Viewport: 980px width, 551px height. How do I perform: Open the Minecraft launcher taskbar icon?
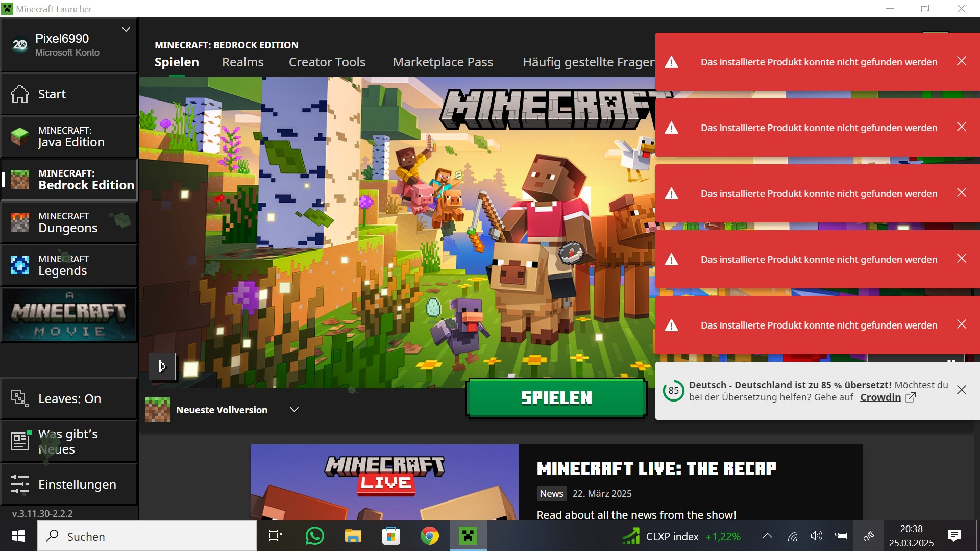pos(468,536)
